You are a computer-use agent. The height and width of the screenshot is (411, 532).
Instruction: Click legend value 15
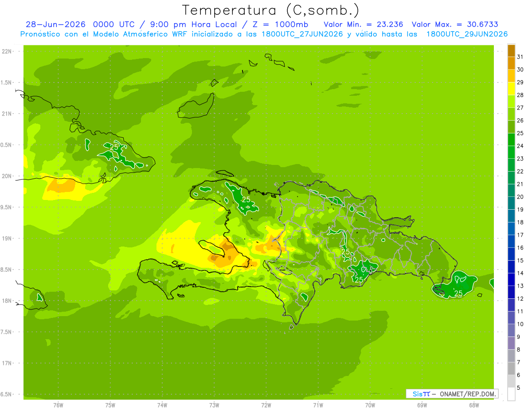[x=520, y=260]
